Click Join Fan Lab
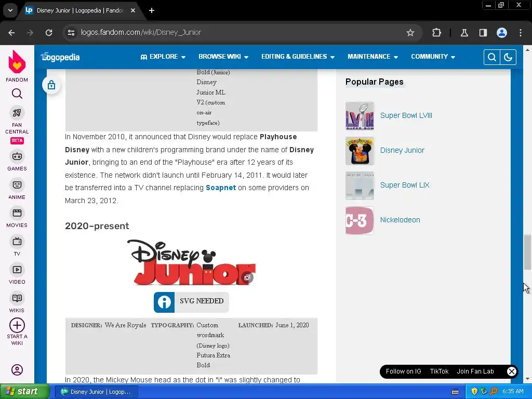This screenshot has width=532, height=399. 475,371
